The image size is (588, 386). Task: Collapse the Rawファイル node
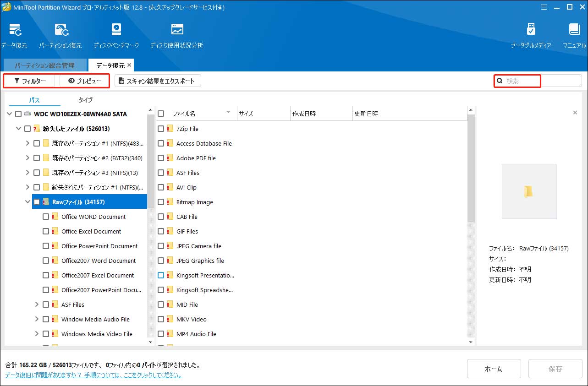[27, 202]
